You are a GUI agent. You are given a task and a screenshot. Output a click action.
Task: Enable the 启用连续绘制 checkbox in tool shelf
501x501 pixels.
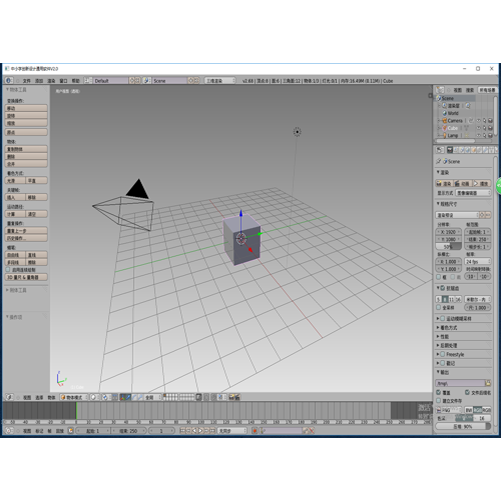(8, 269)
